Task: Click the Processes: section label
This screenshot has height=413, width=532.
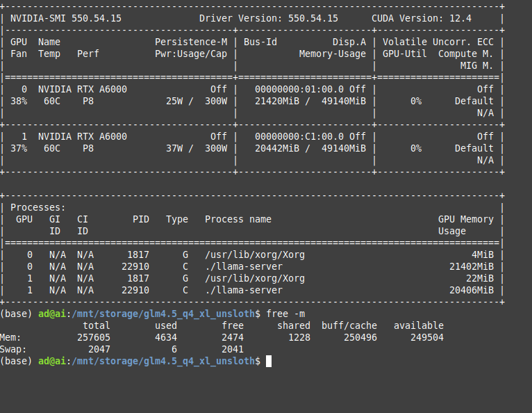Action: coord(38,207)
